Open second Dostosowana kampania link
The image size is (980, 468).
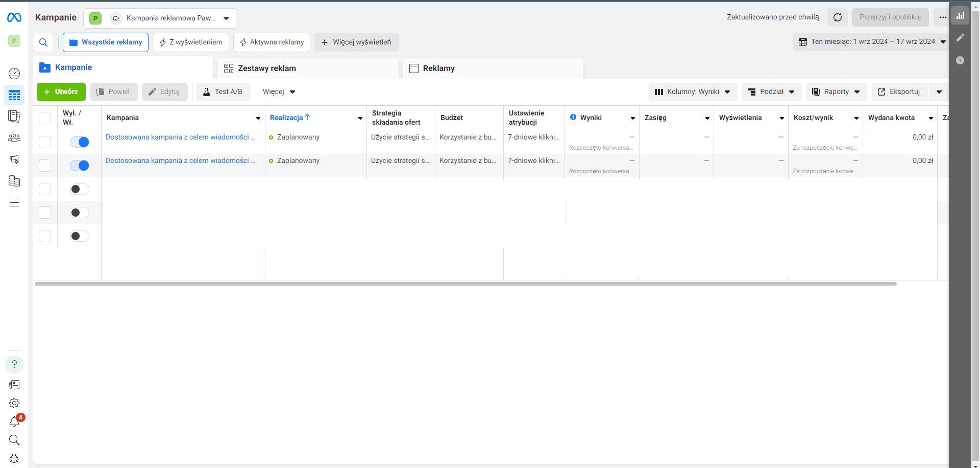point(180,160)
